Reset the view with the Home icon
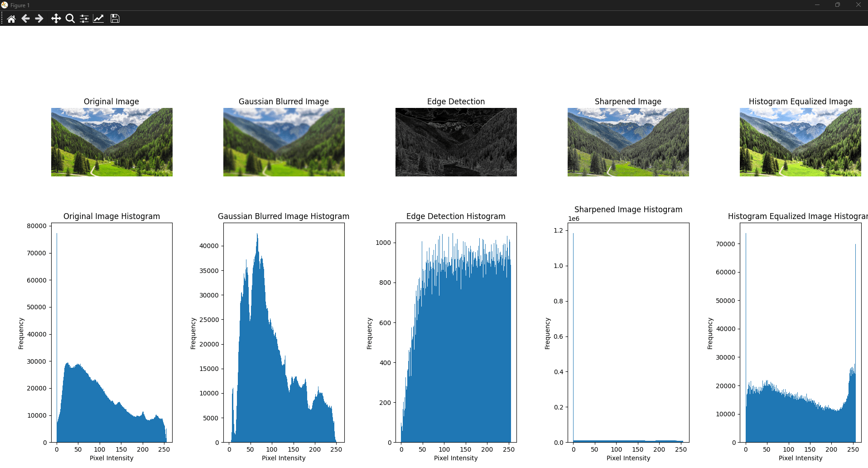This screenshot has width=868, height=468. pyautogui.click(x=11, y=19)
